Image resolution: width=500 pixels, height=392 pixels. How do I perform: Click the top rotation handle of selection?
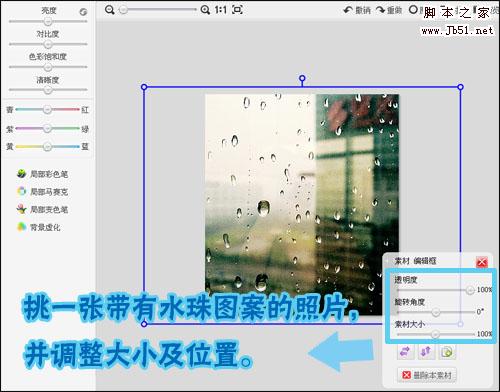tap(302, 79)
